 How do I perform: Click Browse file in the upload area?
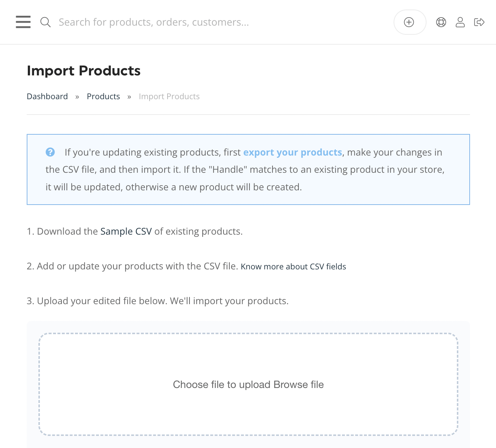pos(298,385)
